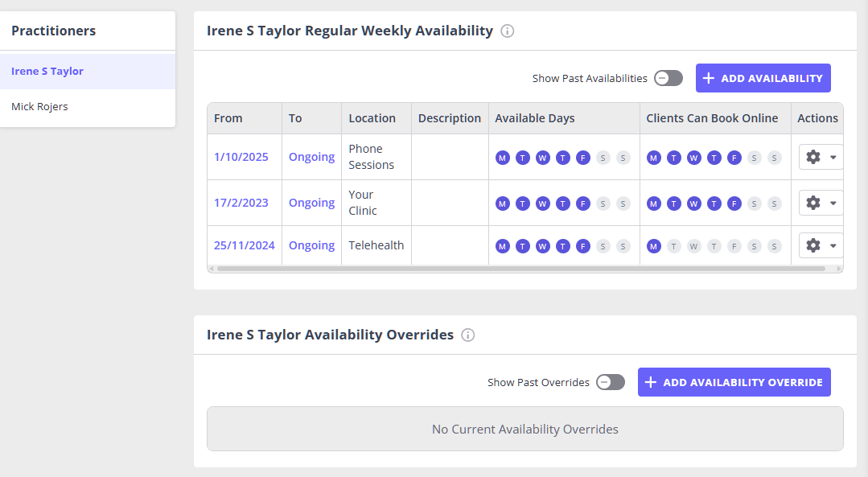Expand actions dropdown arrow for Telehealth
This screenshot has height=477, width=868.
tap(833, 246)
